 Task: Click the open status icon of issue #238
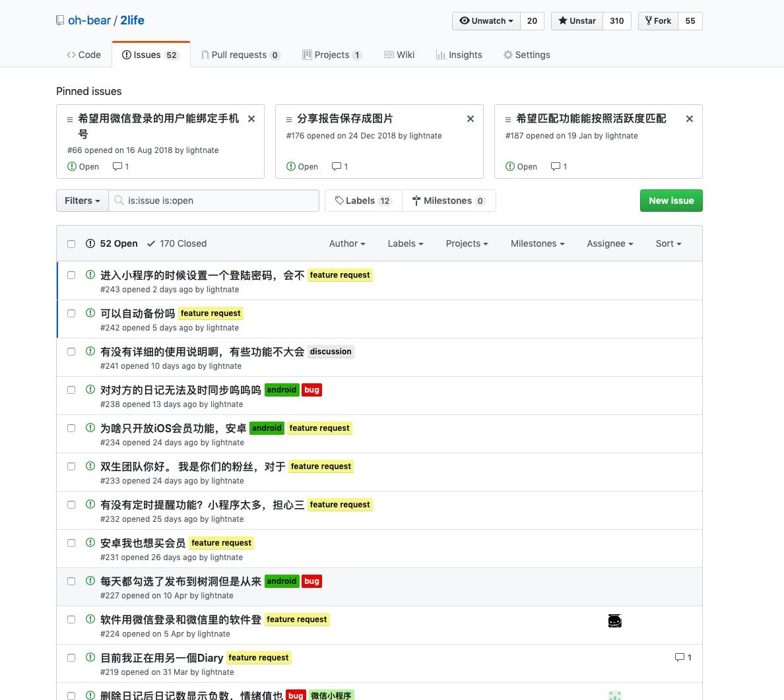(x=90, y=389)
